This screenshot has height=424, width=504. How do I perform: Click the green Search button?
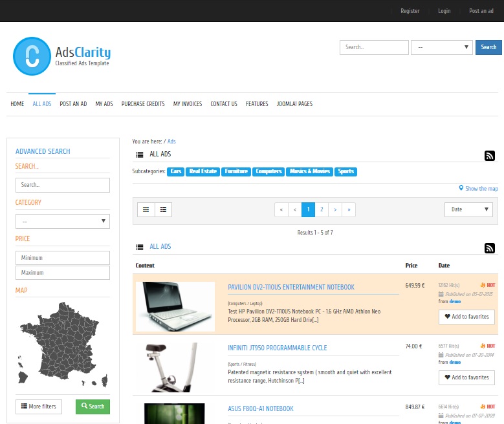93,407
